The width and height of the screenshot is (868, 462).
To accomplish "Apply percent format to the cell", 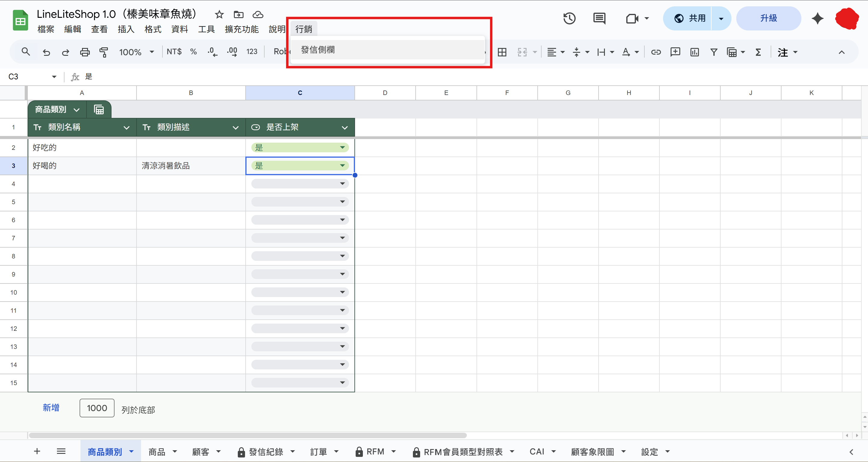I will [193, 52].
